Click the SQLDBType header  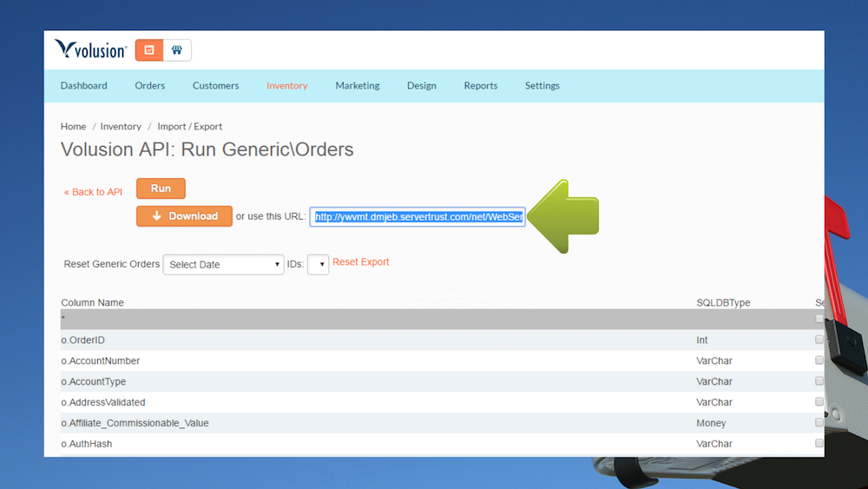pos(724,303)
